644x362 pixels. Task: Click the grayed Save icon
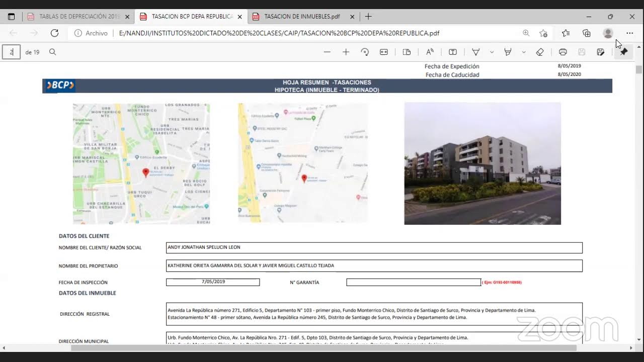582,52
